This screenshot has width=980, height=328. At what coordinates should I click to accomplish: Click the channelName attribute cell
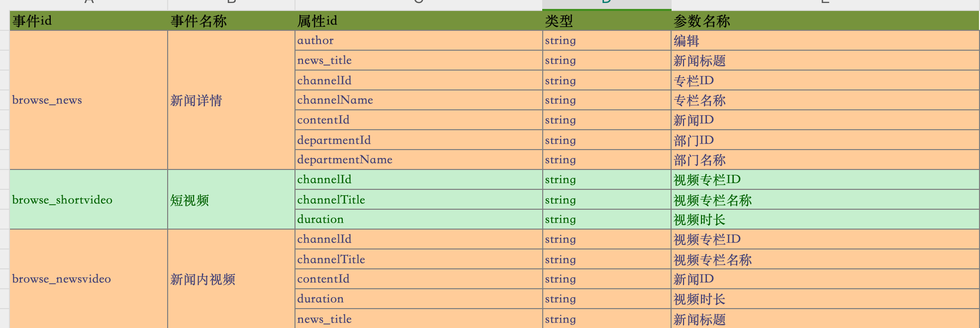(419, 100)
